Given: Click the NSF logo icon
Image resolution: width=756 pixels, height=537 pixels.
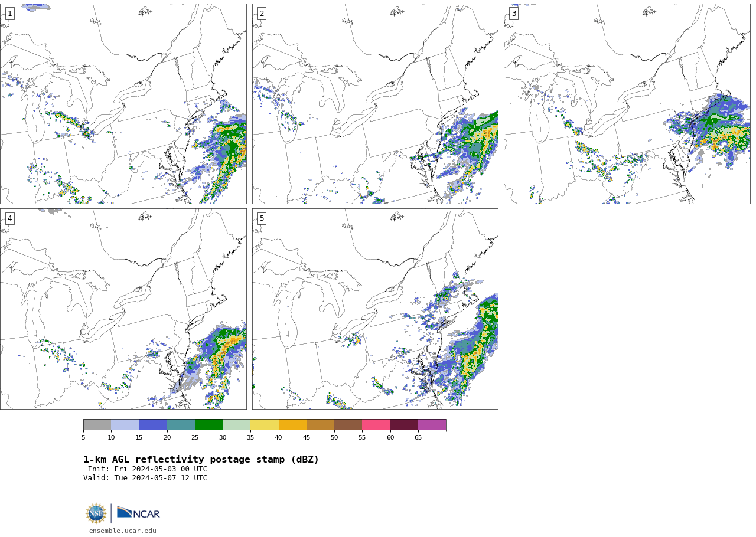Looking at the screenshot, I should point(96,513).
